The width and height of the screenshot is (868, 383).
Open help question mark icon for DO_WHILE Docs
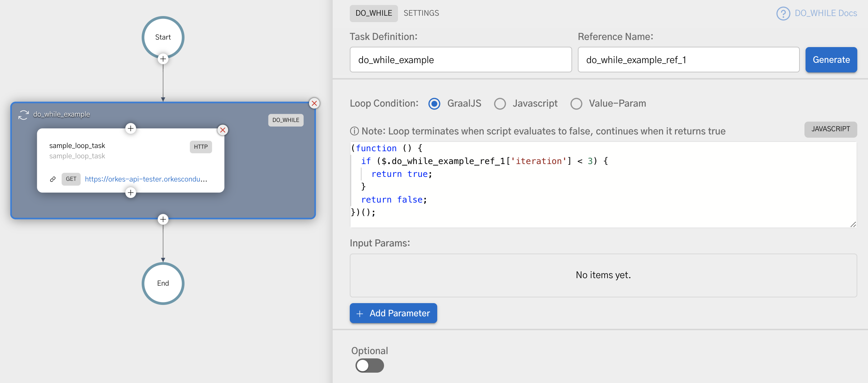point(783,14)
